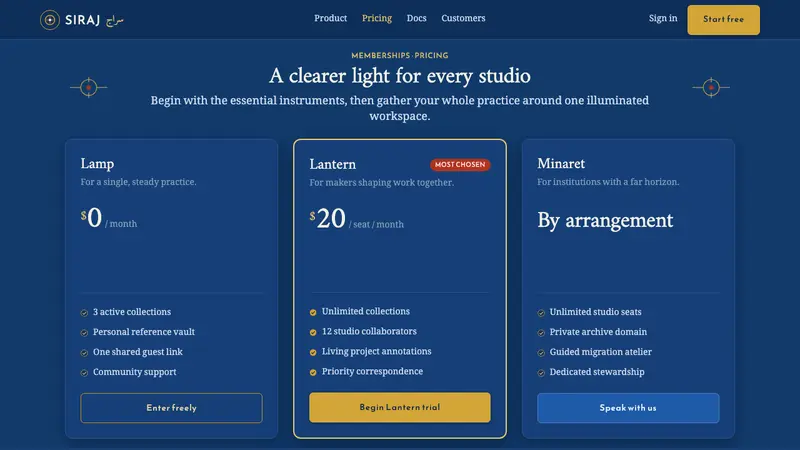This screenshot has width=800, height=450.
Task: Click the Lamp plan title
Action: tap(97, 164)
